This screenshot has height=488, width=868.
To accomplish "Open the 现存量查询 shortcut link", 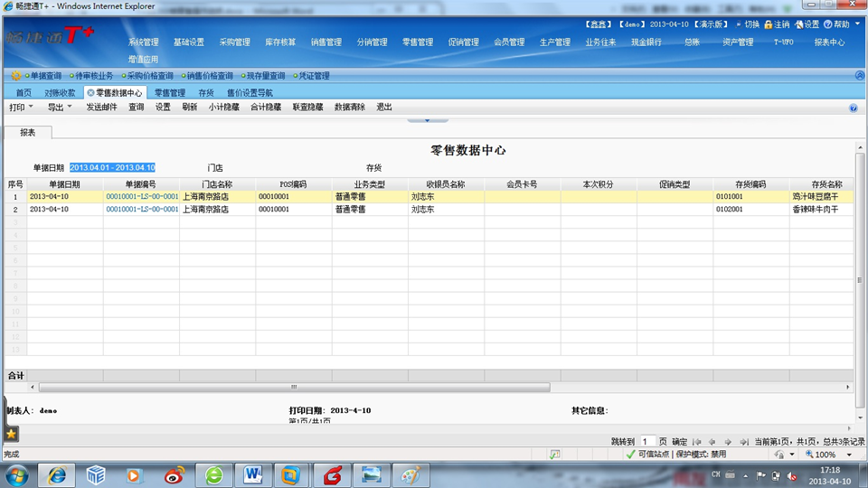I will 266,76.
